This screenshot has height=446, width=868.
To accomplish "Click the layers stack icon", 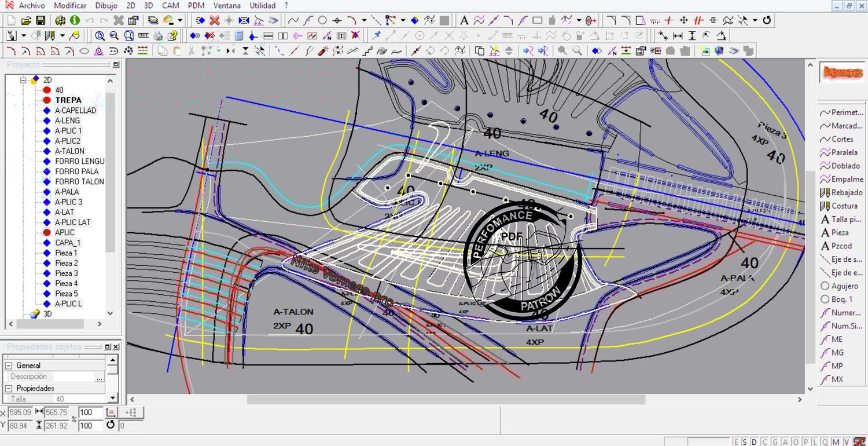I will pyautogui.click(x=153, y=20).
